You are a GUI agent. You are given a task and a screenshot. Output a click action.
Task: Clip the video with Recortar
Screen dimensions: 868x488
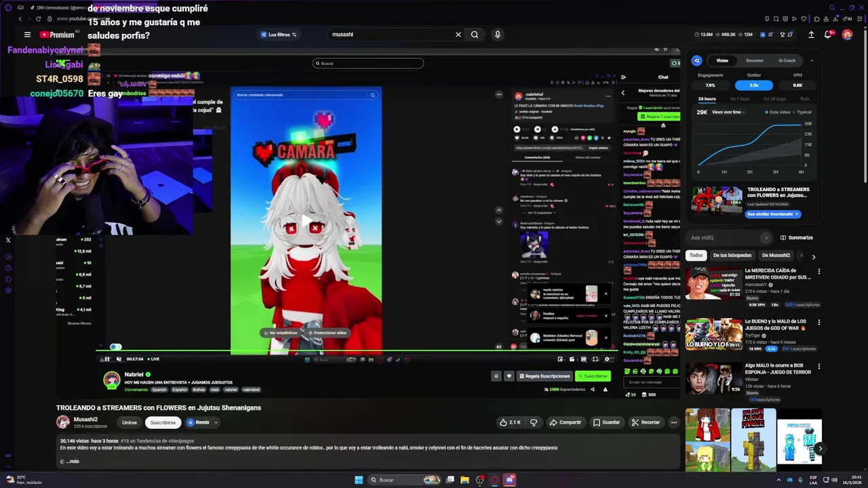[646, 422]
